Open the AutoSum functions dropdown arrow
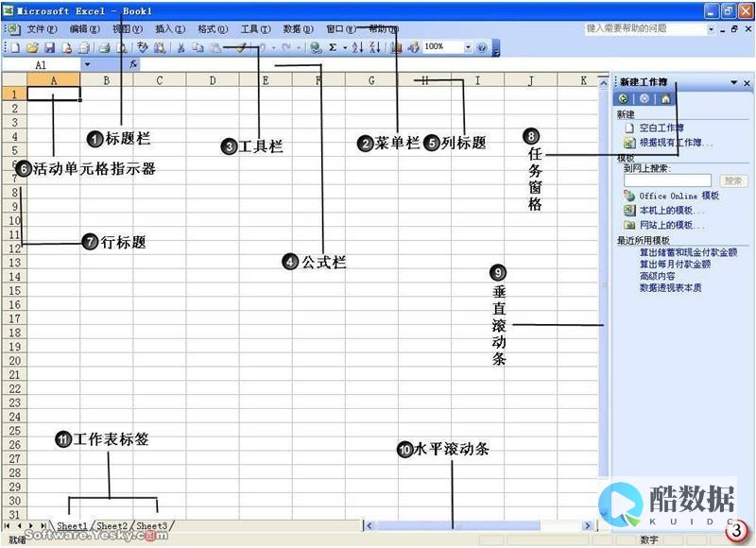The height and width of the screenshot is (548, 756). pyautogui.click(x=345, y=47)
